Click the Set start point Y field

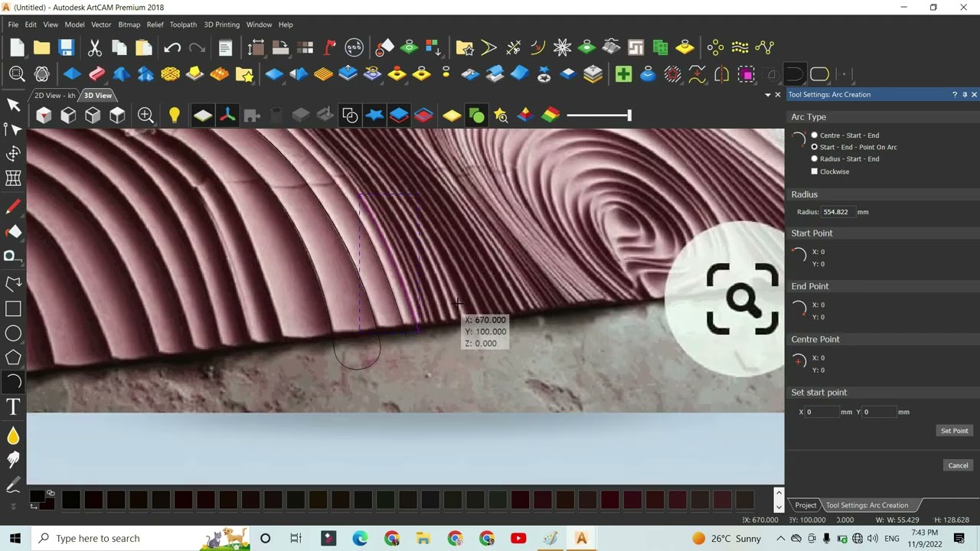coord(879,412)
